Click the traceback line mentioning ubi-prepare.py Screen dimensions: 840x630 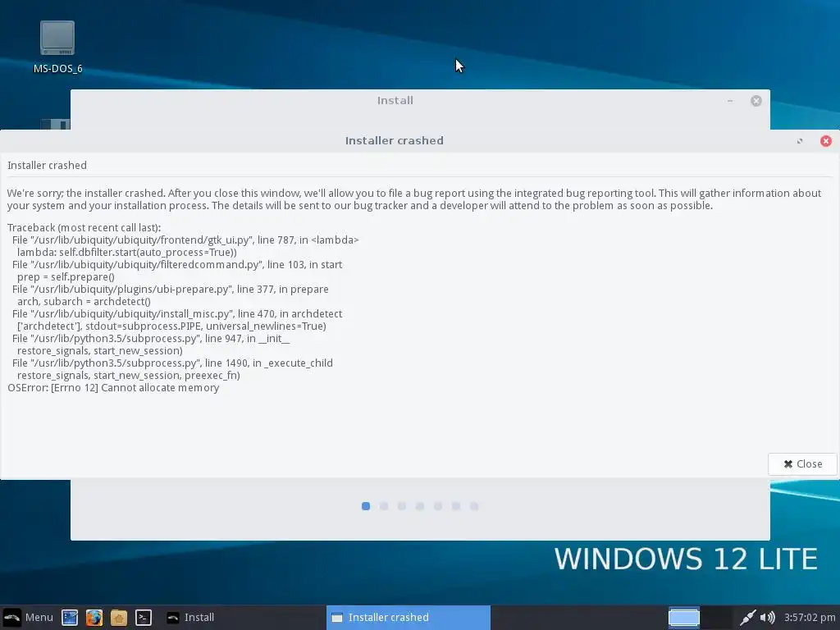(171, 290)
